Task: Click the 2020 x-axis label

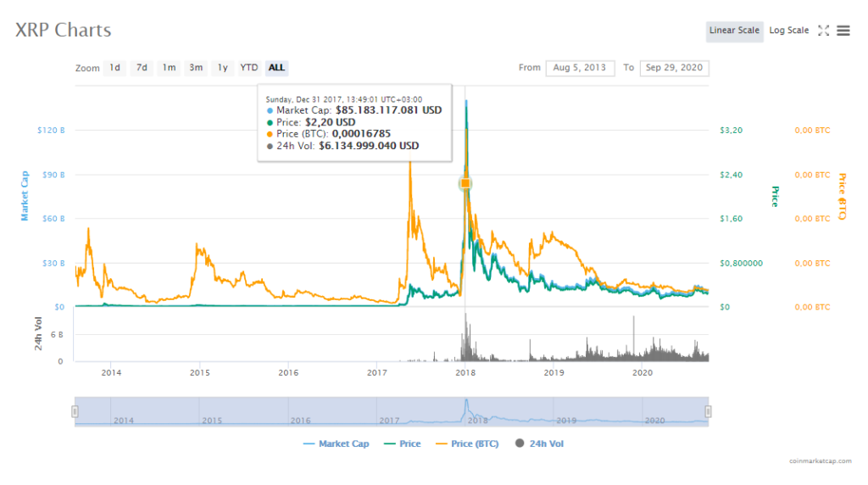Action: click(x=643, y=372)
